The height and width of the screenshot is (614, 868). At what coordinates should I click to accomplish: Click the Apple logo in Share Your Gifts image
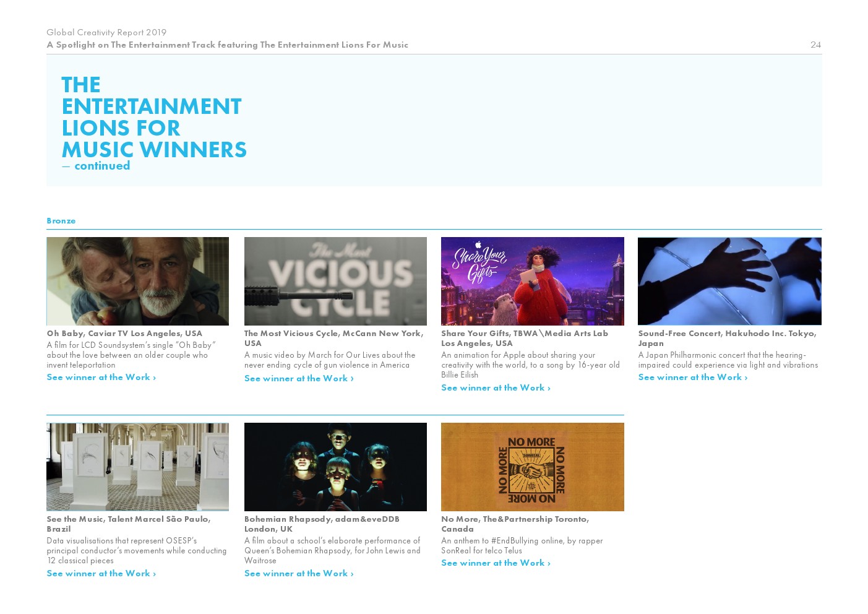[478, 244]
